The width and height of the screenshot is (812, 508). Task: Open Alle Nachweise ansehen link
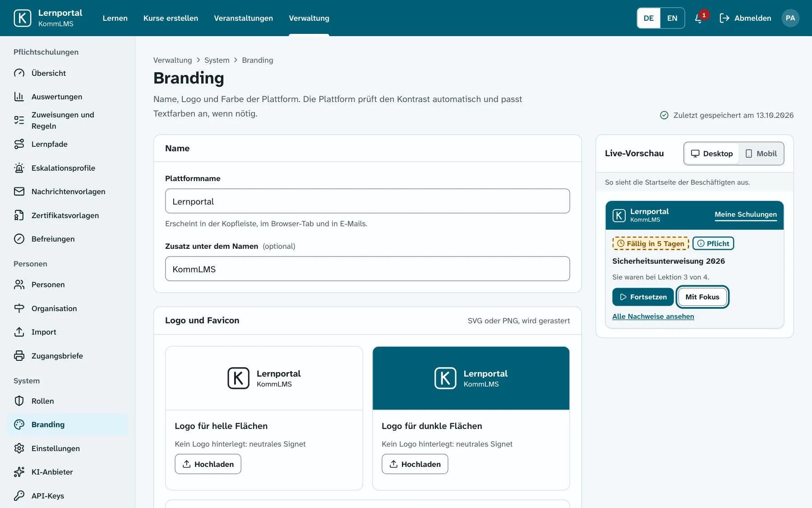[653, 317]
